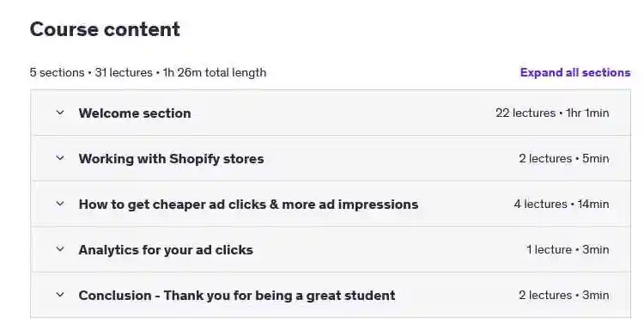Expand chevron beside Working with Shopify stores
644x324 pixels.
[x=60, y=158]
